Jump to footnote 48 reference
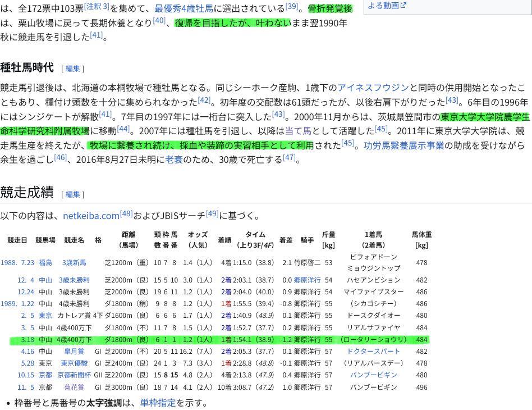Image resolution: width=532 pixels, height=410 pixels. [x=126, y=213]
